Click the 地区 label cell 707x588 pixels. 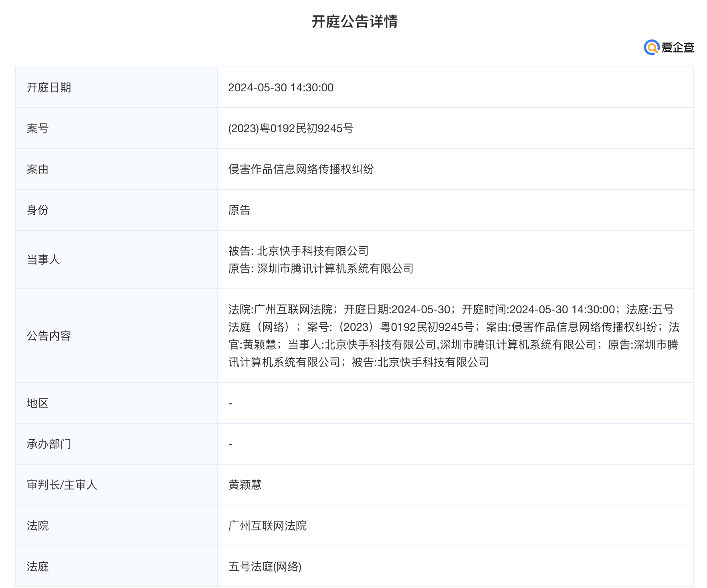point(117,403)
